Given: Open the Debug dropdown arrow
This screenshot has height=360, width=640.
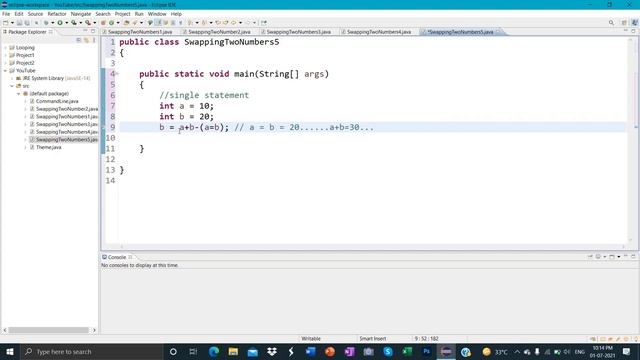Looking at the screenshot, I should pos(52,22).
